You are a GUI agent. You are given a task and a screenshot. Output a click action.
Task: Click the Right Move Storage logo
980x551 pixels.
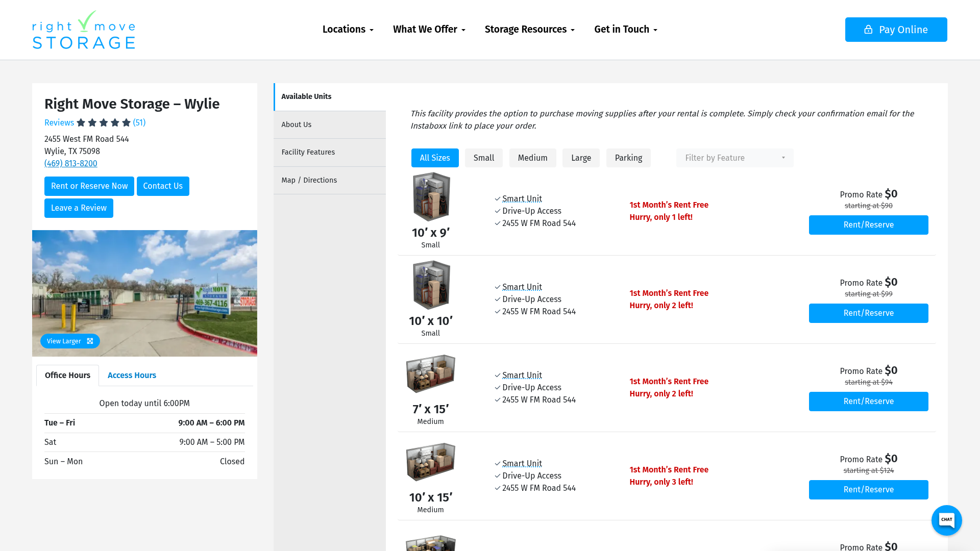(x=84, y=30)
